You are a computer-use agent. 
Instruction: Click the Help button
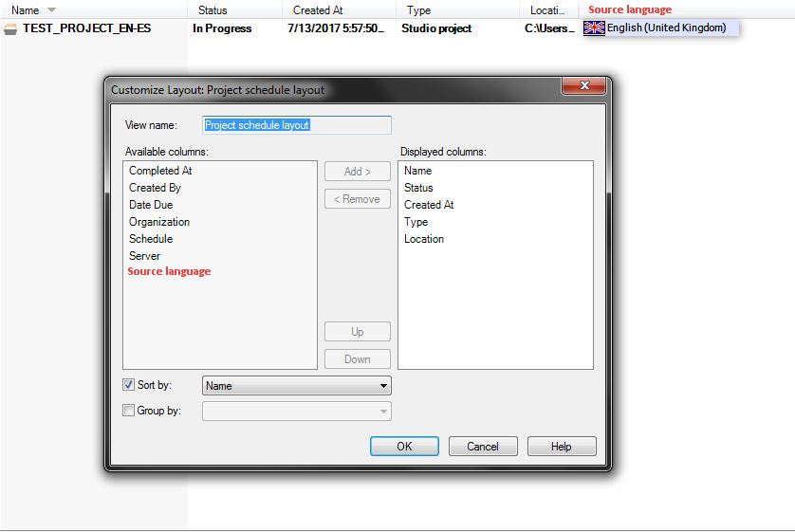click(x=562, y=447)
